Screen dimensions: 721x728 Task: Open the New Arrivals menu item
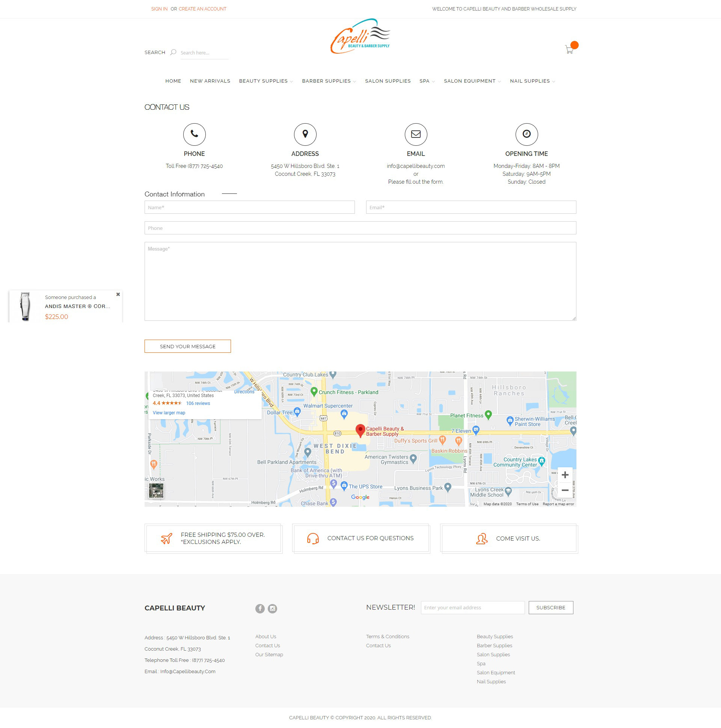tap(210, 81)
